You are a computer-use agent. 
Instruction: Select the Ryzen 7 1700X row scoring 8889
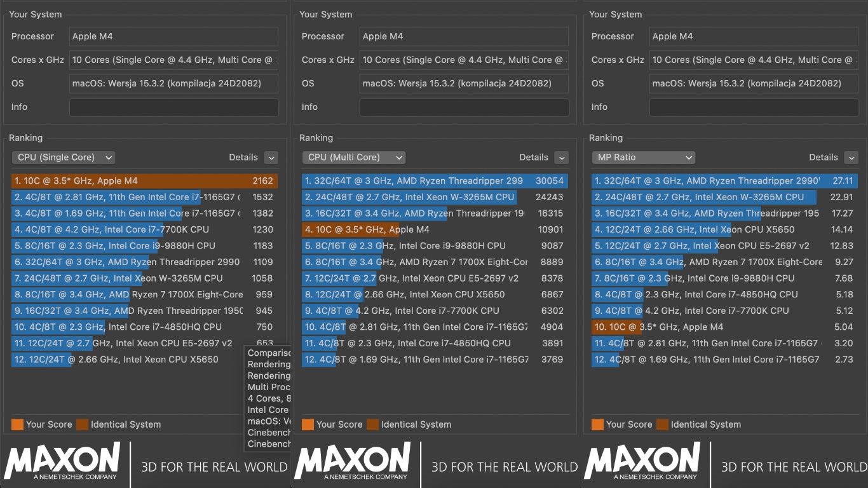pyautogui.click(x=435, y=262)
